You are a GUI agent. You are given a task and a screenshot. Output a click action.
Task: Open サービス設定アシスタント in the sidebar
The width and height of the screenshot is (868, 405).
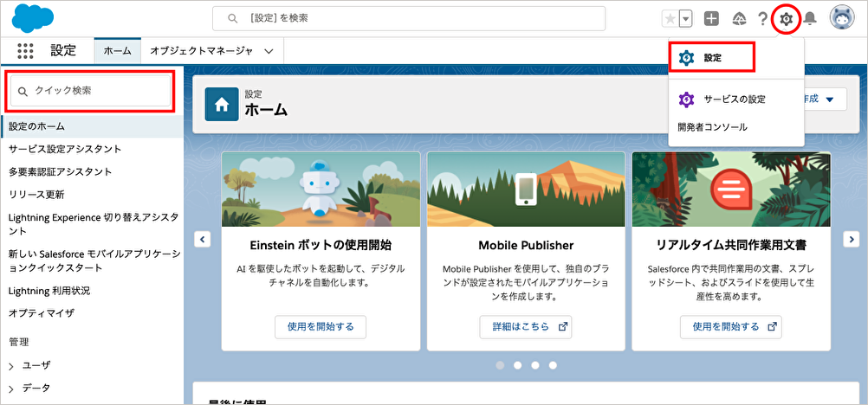tap(65, 149)
